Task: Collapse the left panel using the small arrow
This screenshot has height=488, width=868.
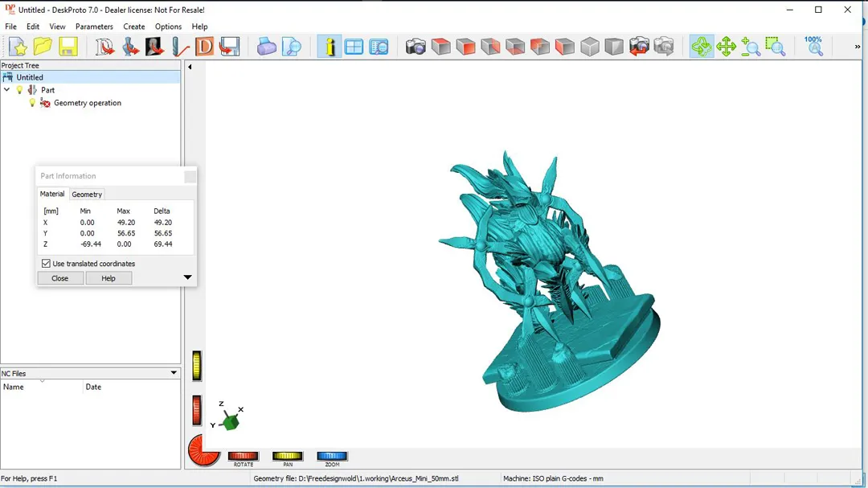Action: tap(190, 67)
